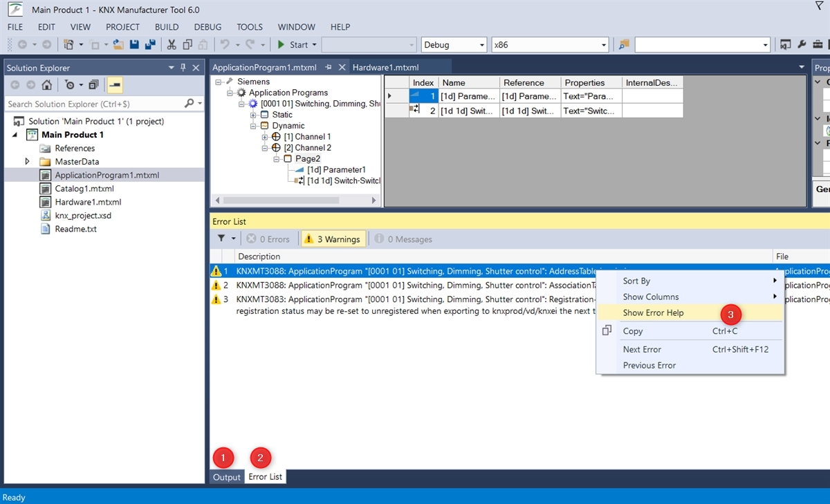Open the DEBUG menu
The width and height of the screenshot is (830, 504).
[207, 27]
